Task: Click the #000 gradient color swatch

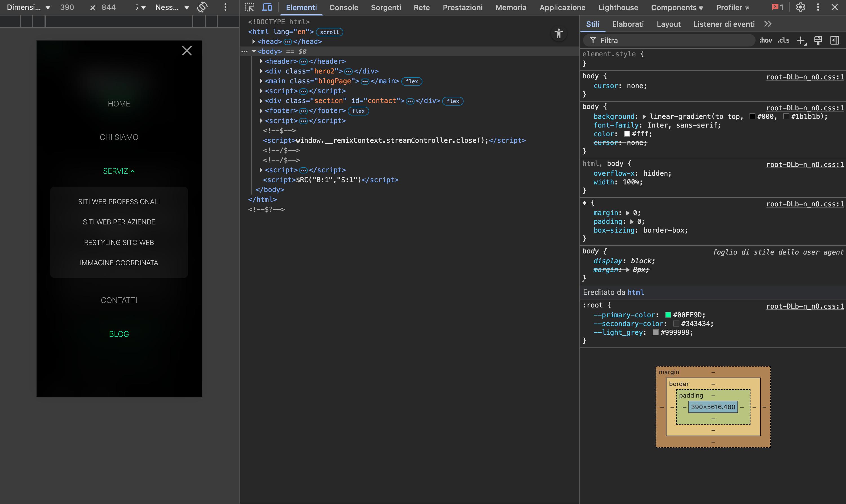Action: click(x=752, y=117)
